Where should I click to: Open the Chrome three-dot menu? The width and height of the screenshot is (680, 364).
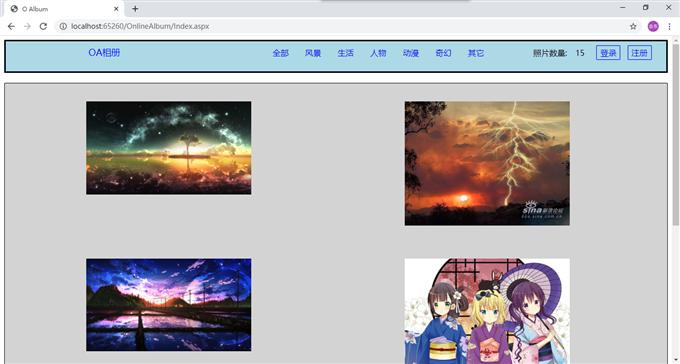click(670, 26)
